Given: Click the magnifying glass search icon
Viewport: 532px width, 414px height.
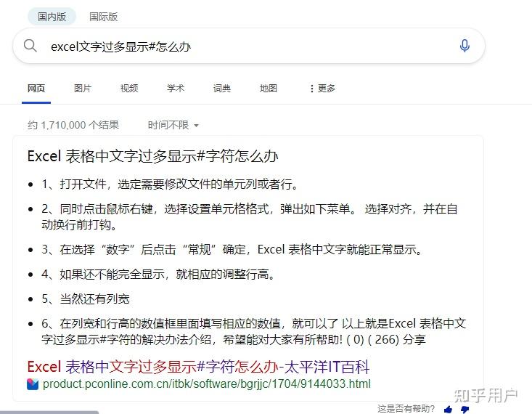Looking at the screenshot, I should coord(30,45).
